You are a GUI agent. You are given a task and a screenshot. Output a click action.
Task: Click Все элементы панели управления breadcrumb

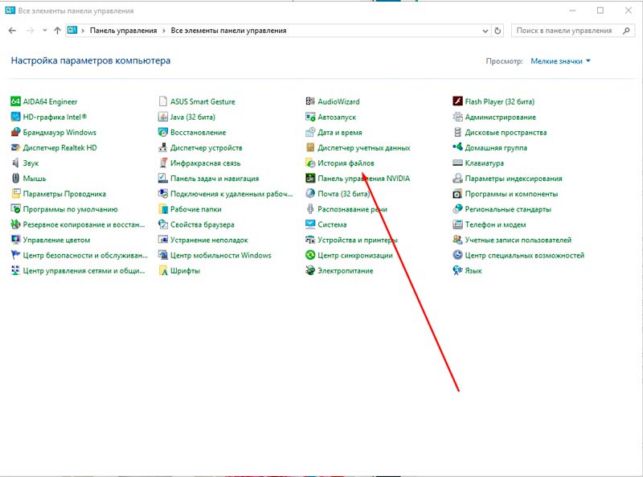click(x=228, y=31)
